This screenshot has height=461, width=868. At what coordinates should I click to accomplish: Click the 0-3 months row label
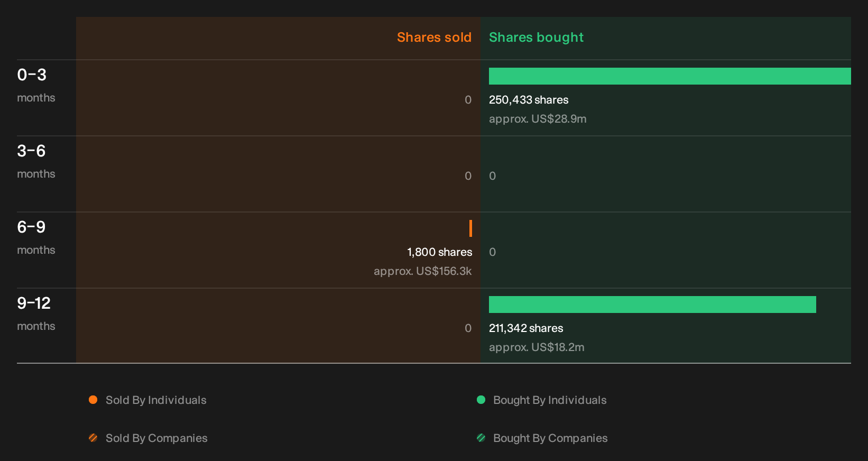coord(36,85)
